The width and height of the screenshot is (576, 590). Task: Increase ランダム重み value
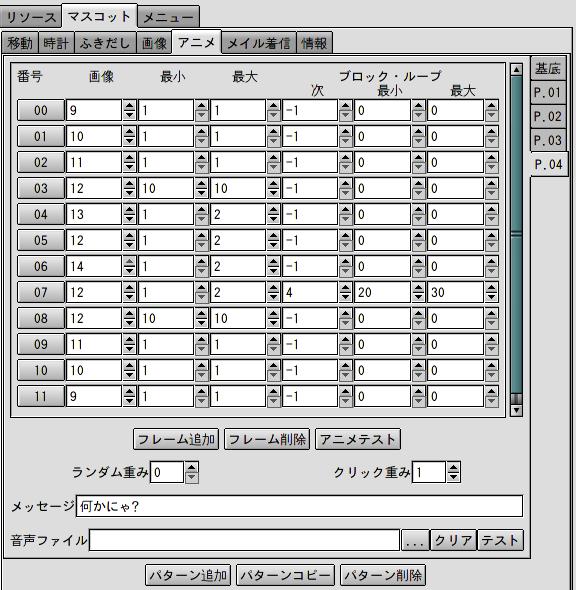point(191,467)
